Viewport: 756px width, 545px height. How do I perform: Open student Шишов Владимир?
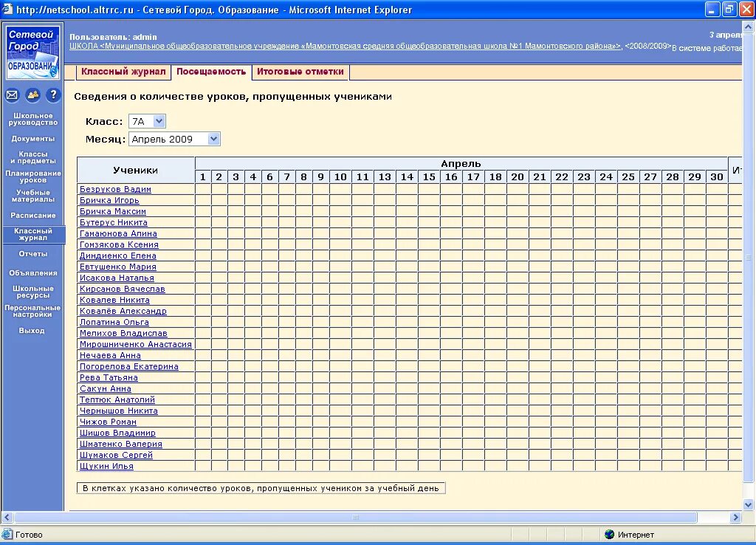click(x=117, y=433)
